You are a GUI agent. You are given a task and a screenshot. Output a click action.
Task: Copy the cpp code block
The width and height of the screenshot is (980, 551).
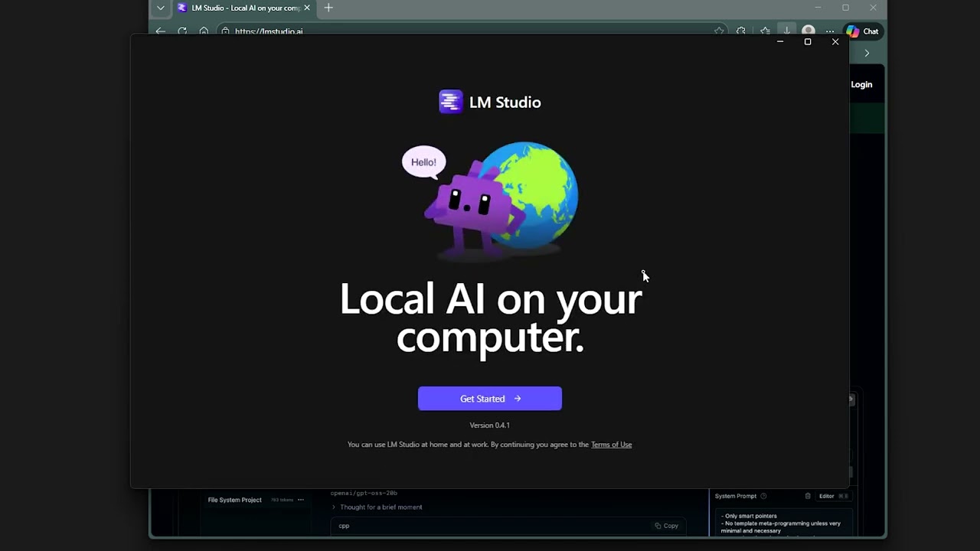click(x=666, y=526)
